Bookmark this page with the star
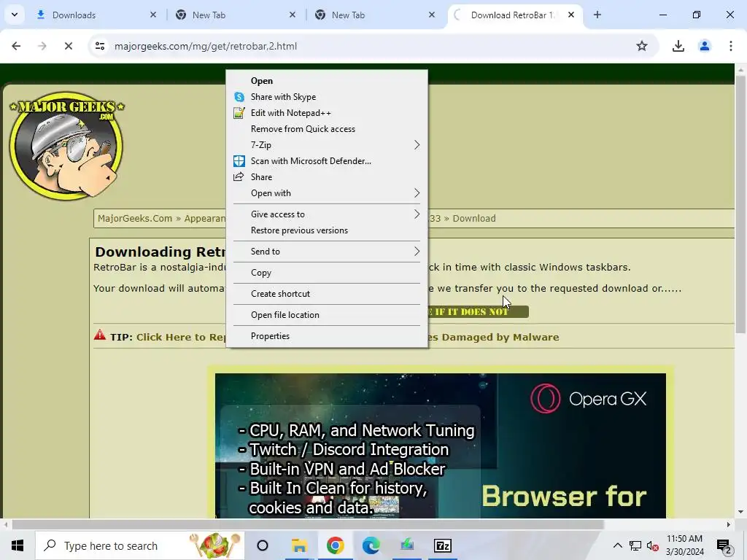Screen dimensions: 747x560 coord(642,46)
